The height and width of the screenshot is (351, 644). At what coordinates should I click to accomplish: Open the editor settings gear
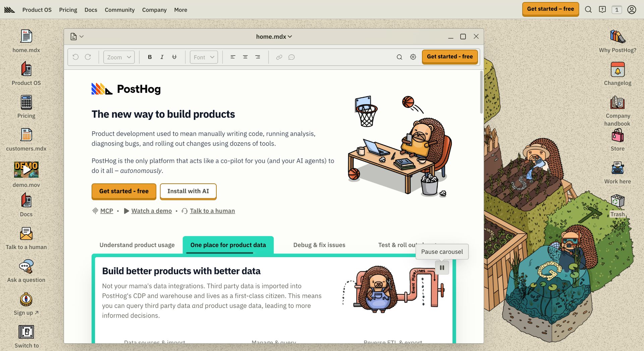pyautogui.click(x=413, y=57)
